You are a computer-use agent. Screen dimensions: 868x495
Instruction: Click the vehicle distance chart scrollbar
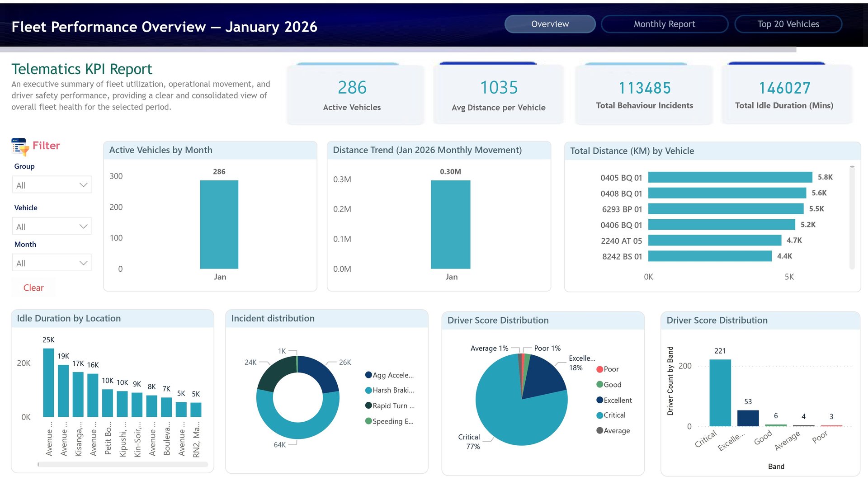click(x=852, y=217)
